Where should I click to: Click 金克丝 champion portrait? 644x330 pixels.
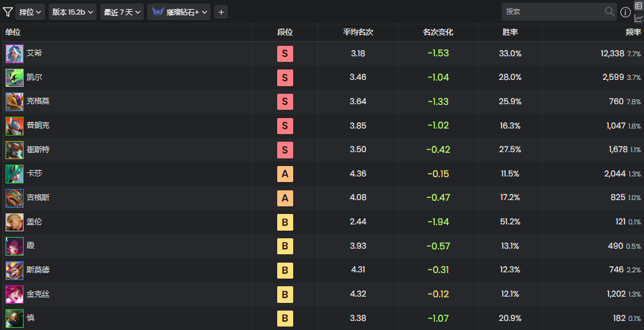coord(15,295)
